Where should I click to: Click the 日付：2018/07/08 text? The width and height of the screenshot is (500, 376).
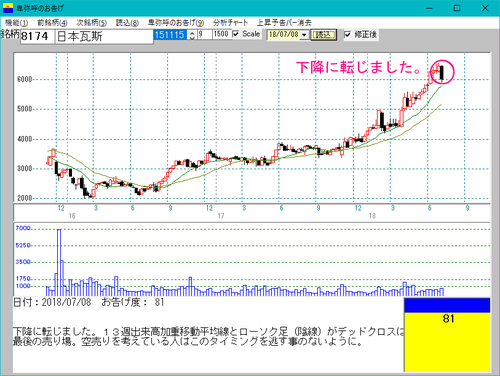52,302
